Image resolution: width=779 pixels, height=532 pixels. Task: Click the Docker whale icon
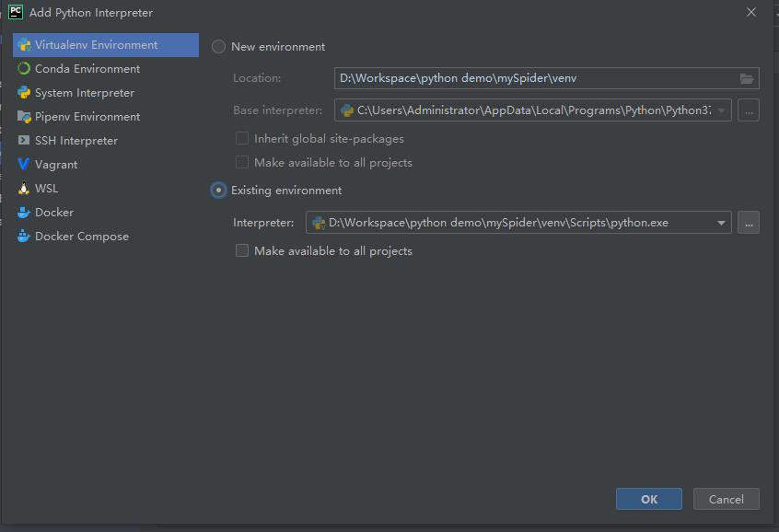pyautogui.click(x=24, y=213)
